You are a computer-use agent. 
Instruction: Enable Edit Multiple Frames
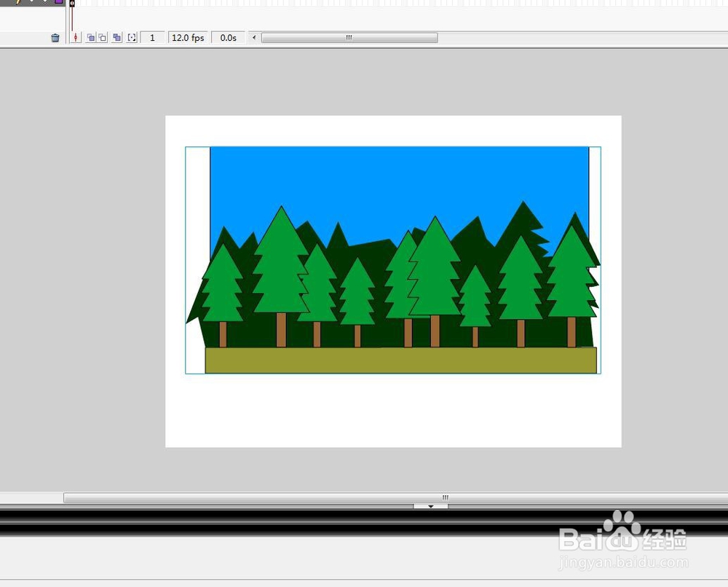point(117,38)
